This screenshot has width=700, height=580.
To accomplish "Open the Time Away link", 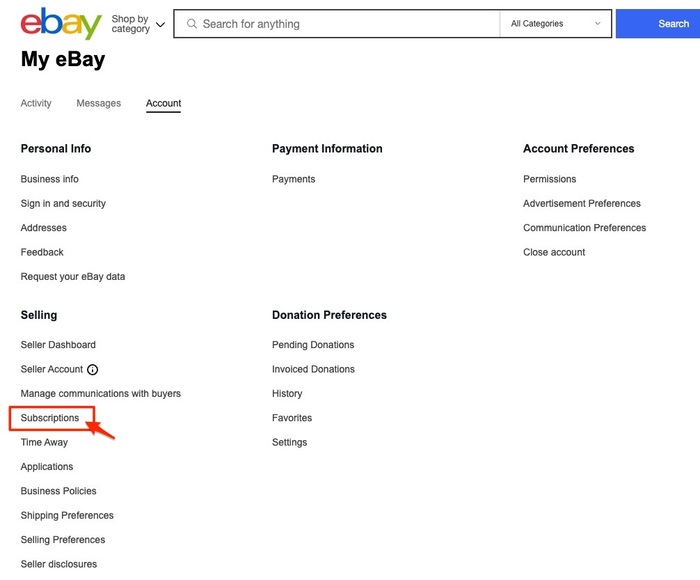I will tap(44, 442).
